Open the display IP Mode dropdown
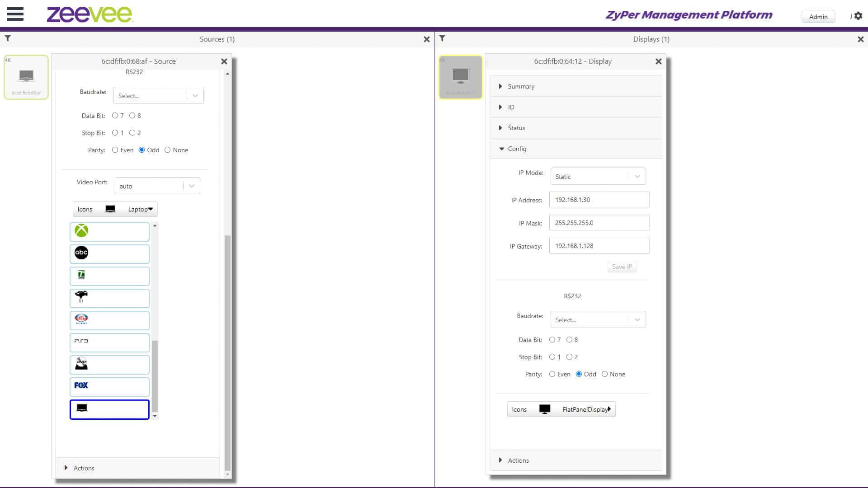The width and height of the screenshot is (868, 488). click(598, 176)
